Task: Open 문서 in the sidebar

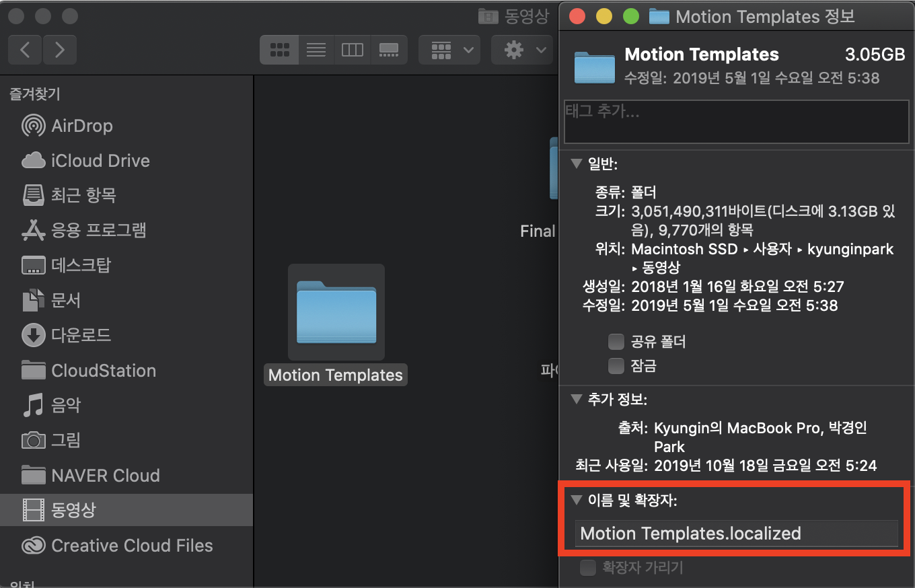Action: tap(126, 301)
